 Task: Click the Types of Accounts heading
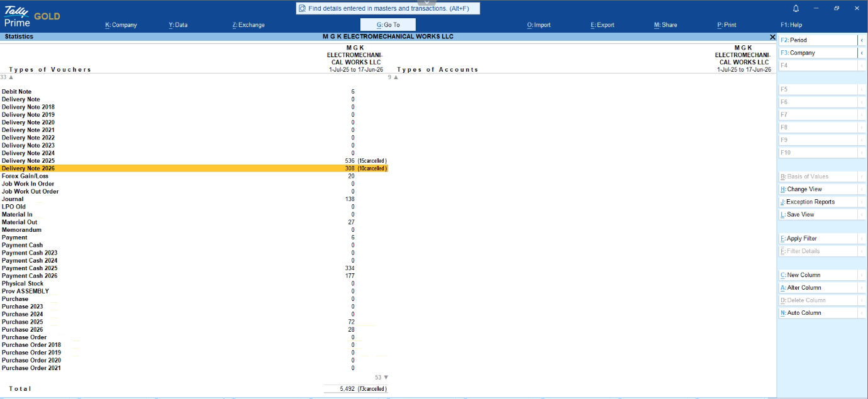click(438, 70)
